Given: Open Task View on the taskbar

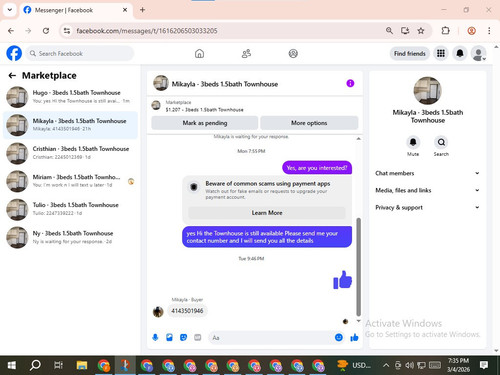Looking at the screenshot, I should (x=58, y=365).
